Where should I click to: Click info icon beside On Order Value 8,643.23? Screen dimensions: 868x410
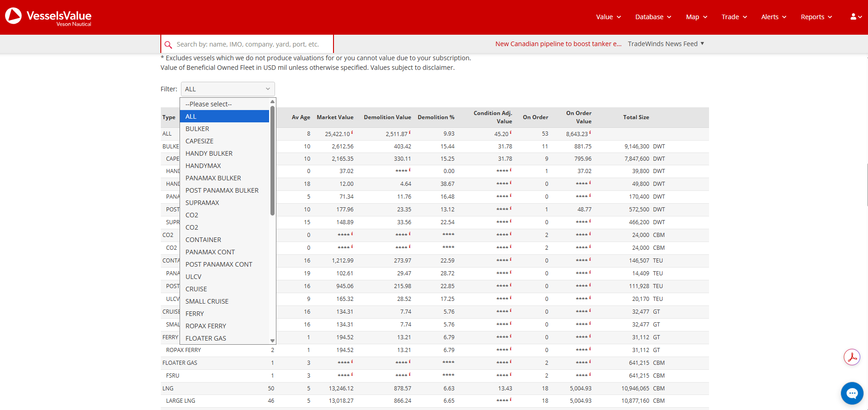tap(590, 132)
